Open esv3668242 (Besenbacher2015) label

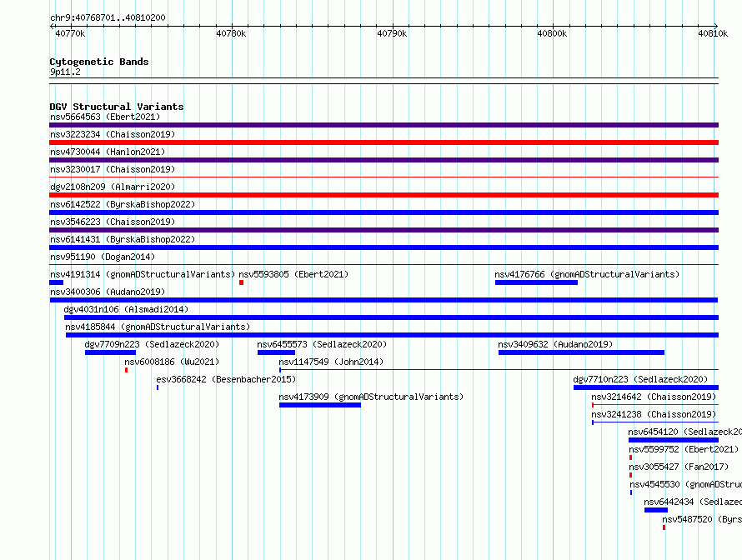[226, 379]
